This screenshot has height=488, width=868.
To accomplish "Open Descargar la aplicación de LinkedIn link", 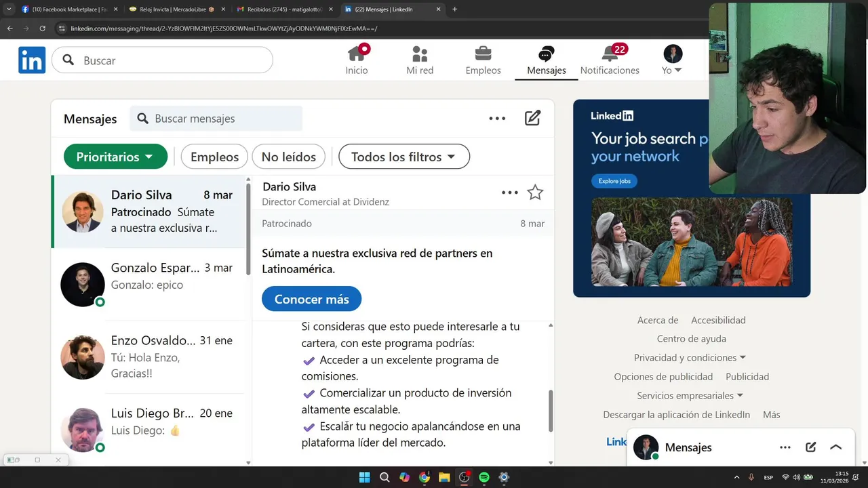I will [x=677, y=414].
